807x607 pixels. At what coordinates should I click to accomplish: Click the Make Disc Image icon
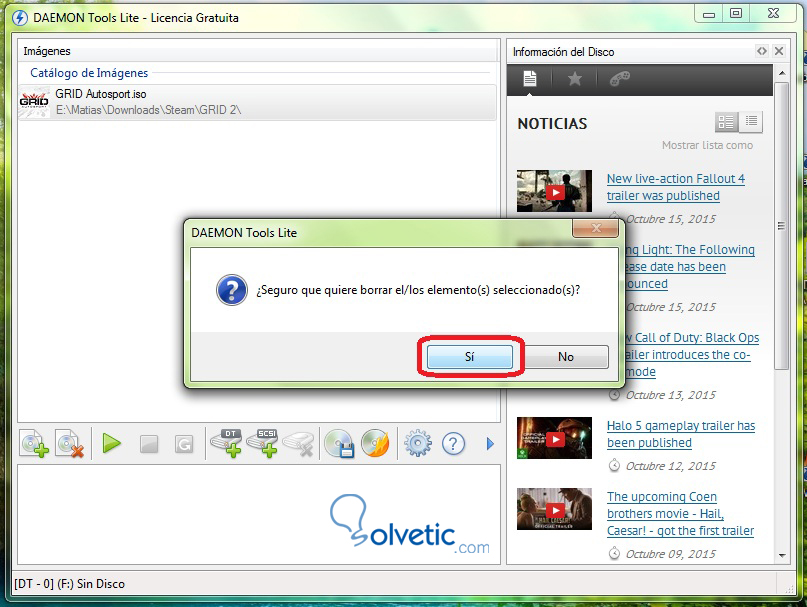(340, 443)
